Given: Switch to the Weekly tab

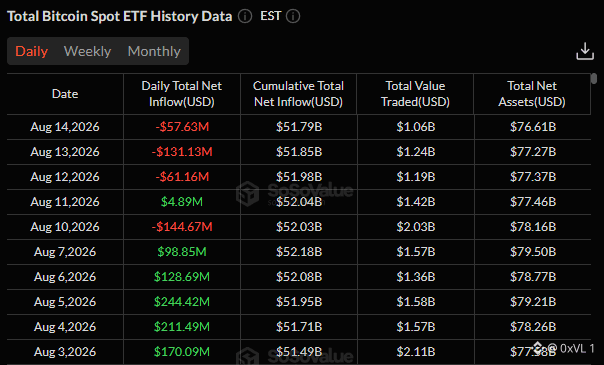Looking at the screenshot, I should (x=87, y=51).
